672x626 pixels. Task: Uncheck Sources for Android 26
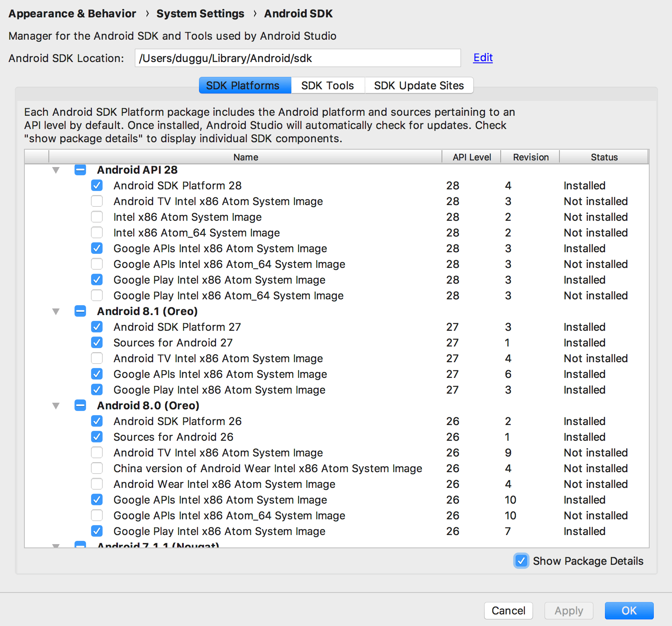pyautogui.click(x=97, y=437)
